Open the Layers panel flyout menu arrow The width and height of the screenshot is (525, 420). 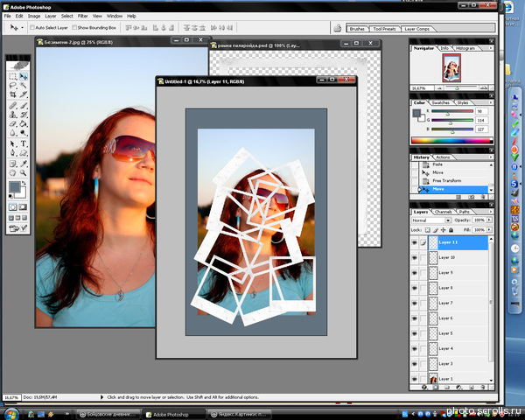(x=491, y=212)
